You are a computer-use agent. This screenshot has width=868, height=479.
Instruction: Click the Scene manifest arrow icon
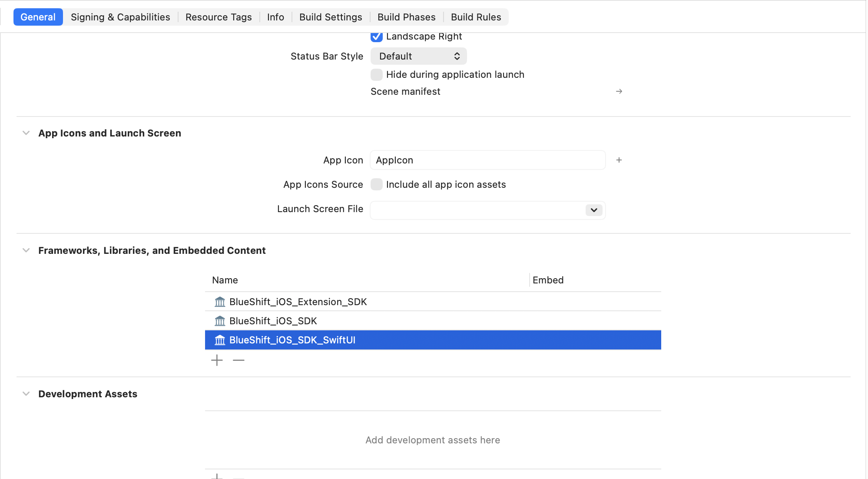click(619, 91)
